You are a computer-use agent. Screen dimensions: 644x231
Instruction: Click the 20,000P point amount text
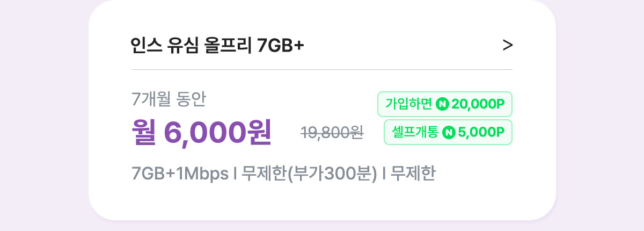coord(479,104)
